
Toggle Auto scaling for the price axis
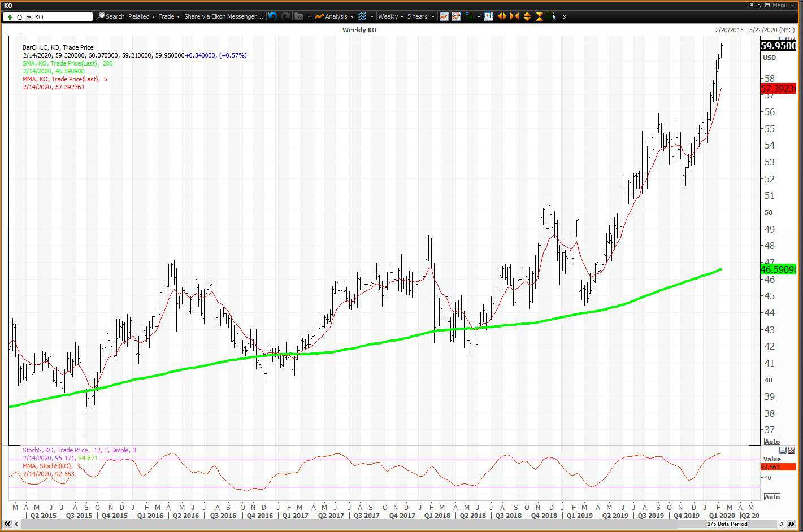(x=772, y=442)
